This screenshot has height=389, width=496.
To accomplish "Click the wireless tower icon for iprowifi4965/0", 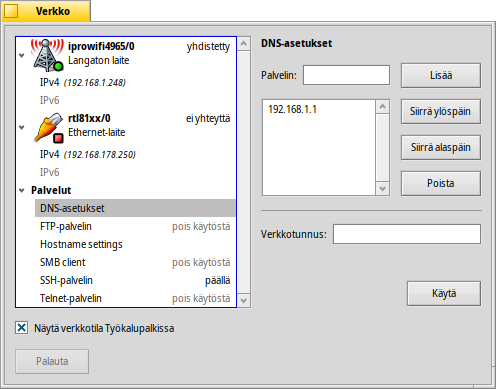I will pyautogui.click(x=47, y=55).
